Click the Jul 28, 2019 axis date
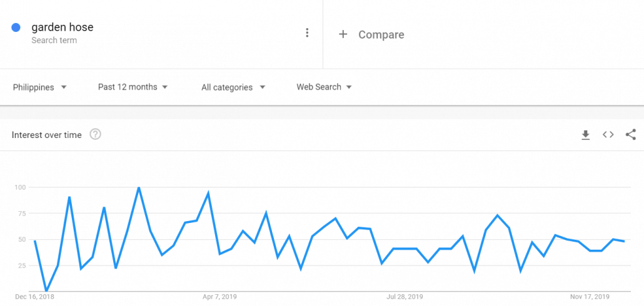This screenshot has width=644, height=306. [405, 297]
